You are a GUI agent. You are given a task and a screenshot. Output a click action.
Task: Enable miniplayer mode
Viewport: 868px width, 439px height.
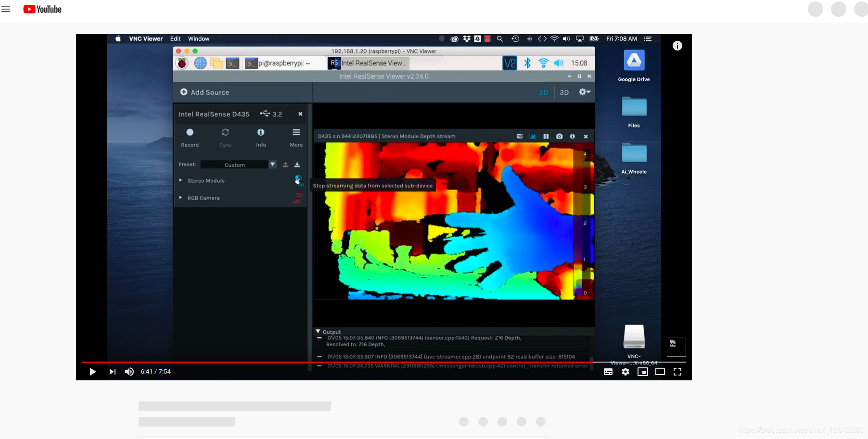tap(643, 372)
